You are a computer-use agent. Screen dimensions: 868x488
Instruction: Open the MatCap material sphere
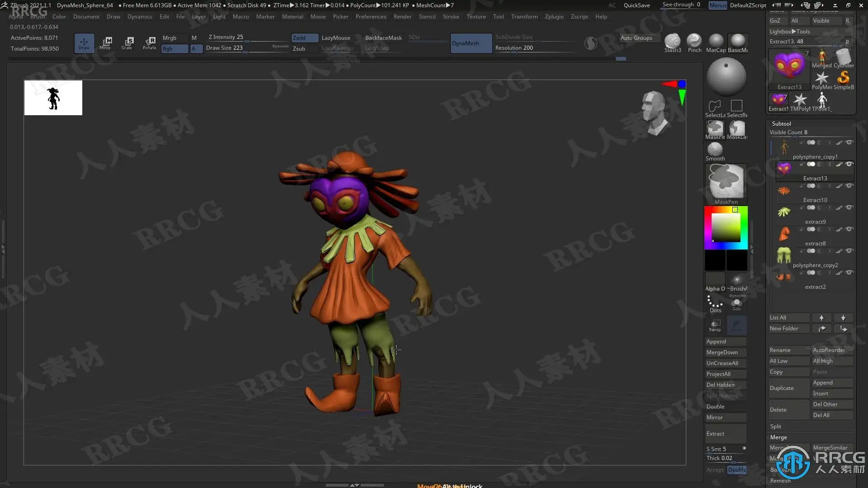coord(716,43)
